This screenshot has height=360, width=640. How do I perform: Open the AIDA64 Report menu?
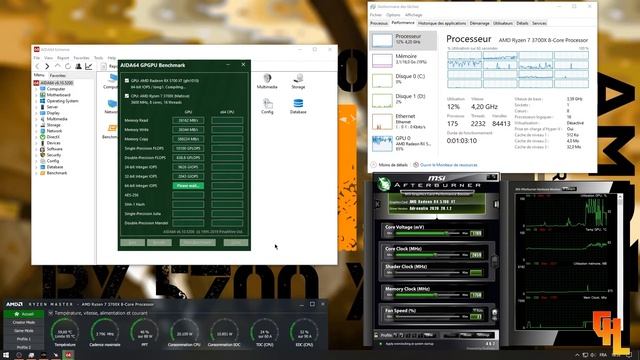63,58
